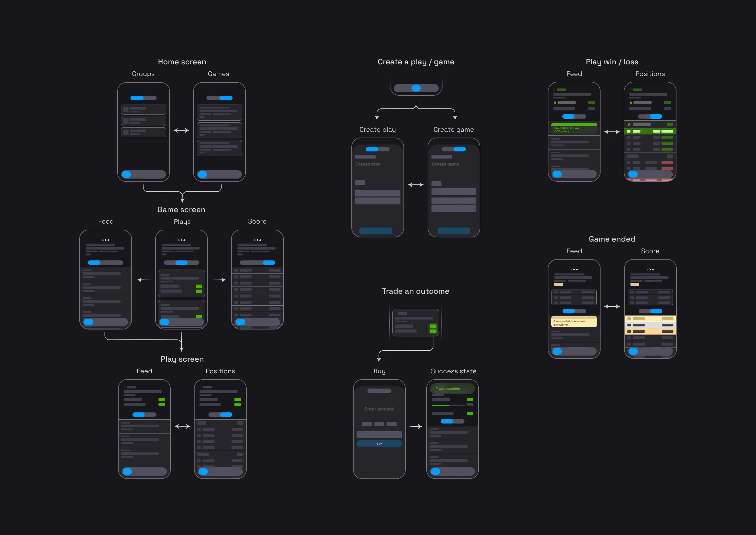Toggle segmented switch in Home screen Games phone
The image size is (756, 535).
tap(219, 98)
